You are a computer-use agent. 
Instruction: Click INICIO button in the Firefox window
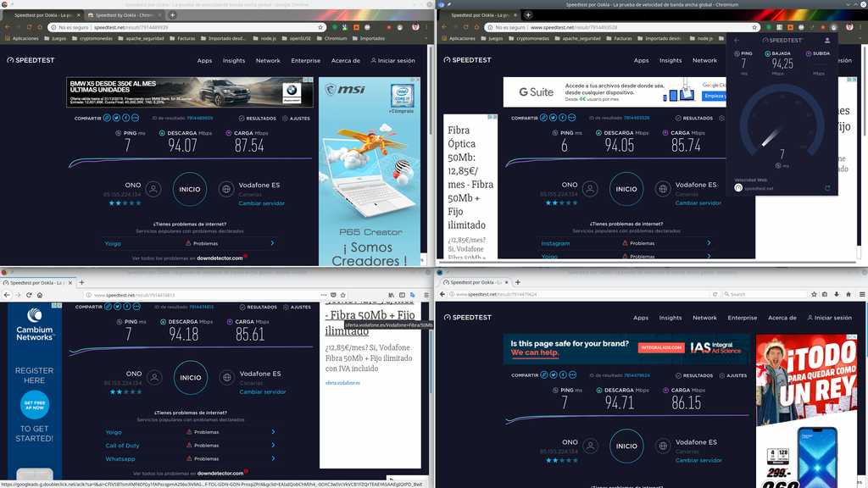[x=191, y=378]
